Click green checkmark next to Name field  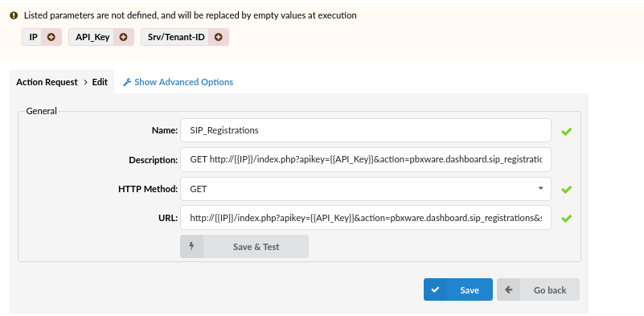tap(566, 132)
